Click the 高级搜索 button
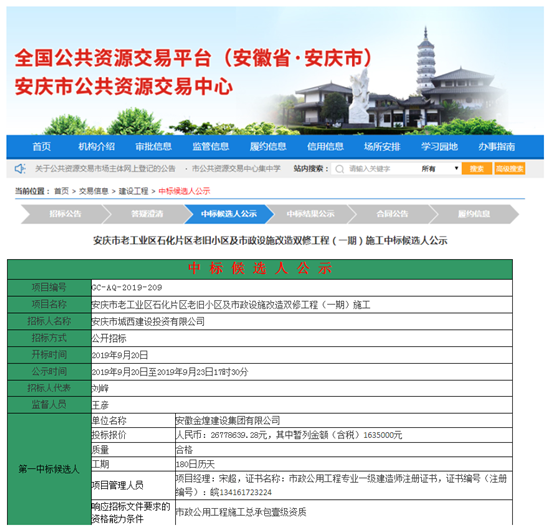Image resolution: width=550 pixels, height=531 pixels. point(510,169)
